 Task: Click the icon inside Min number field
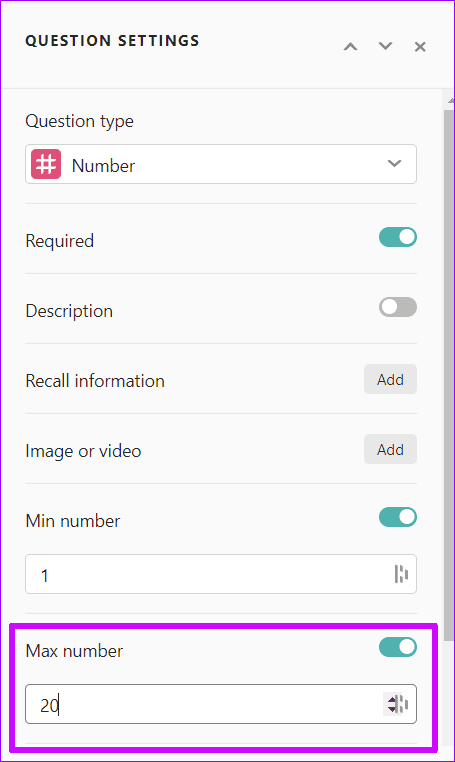(401, 574)
